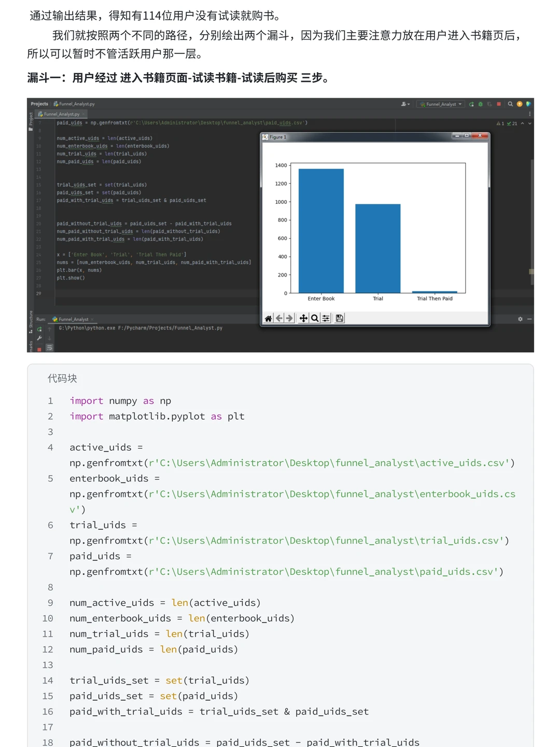Click the Funnel_Analyst.py breadcrumb in navigation bar
The width and height of the screenshot is (560, 747).
click(x=74, y=104)
